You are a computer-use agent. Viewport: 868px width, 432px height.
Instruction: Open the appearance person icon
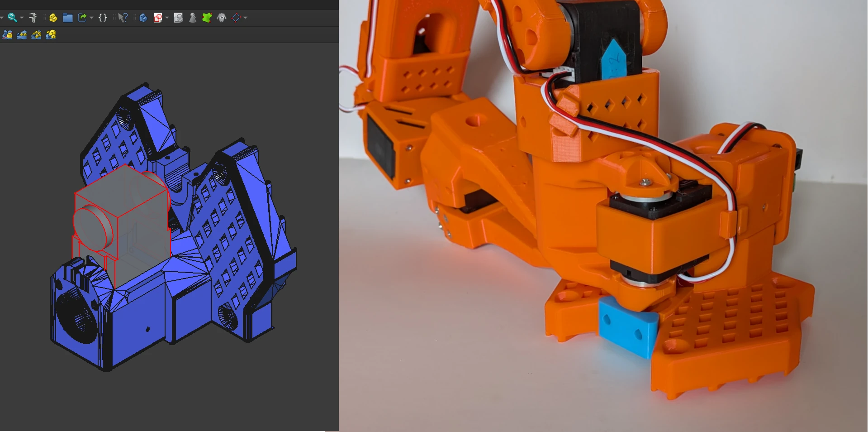click(192, 18)
